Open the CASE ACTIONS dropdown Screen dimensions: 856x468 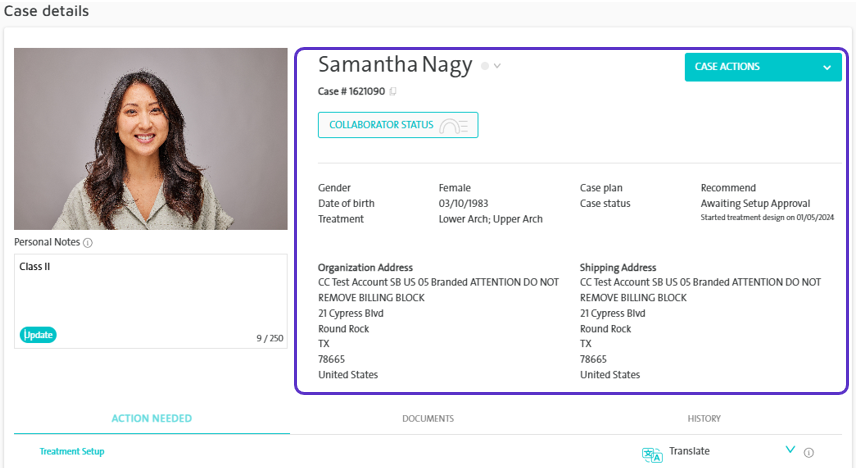[763, 67]
